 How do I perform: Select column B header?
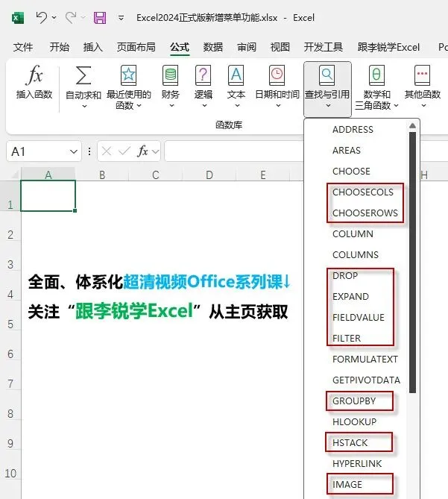(x=102, y=175)
